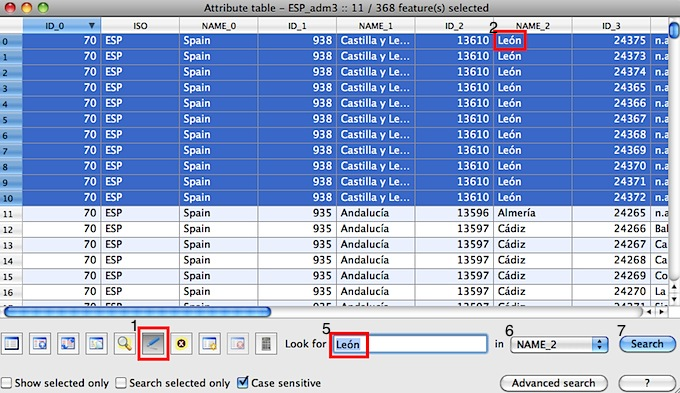Click the ID_0 value 70 in row 3
This screenshot has width=680, height=393.
pos(62,88)
